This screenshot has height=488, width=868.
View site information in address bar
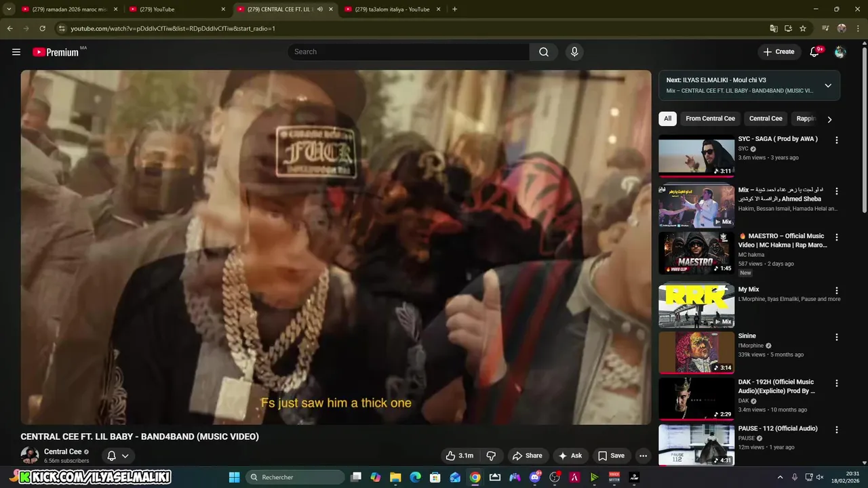click(62, 28)
